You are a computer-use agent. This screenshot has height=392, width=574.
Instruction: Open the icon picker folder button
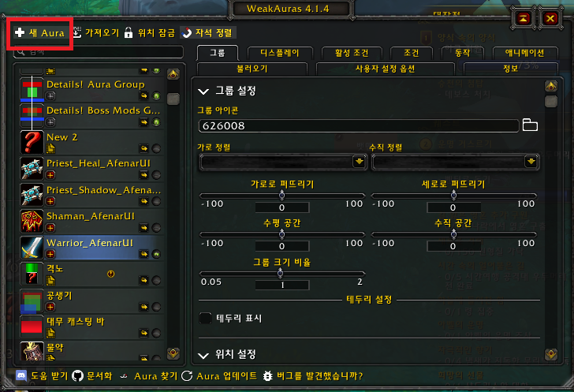530,125
